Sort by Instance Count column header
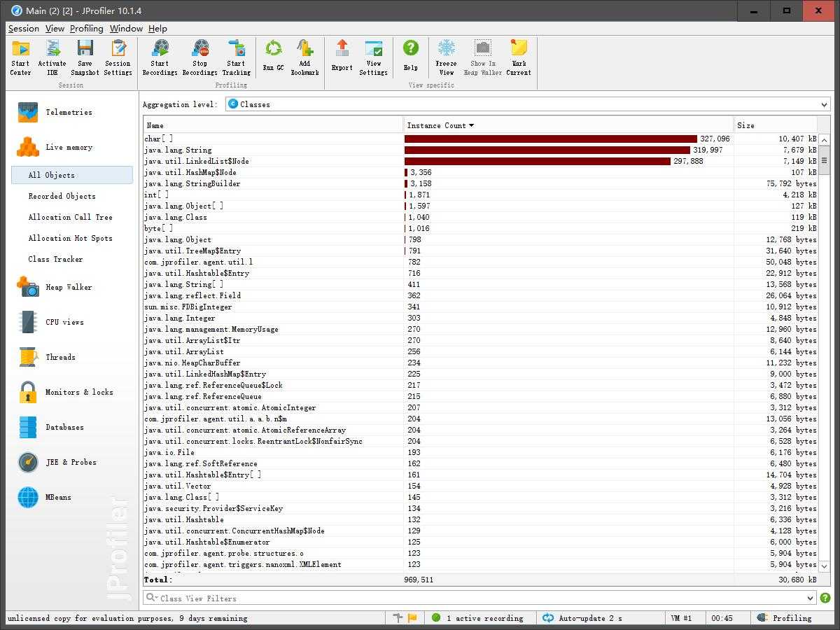 pos(568,125)
